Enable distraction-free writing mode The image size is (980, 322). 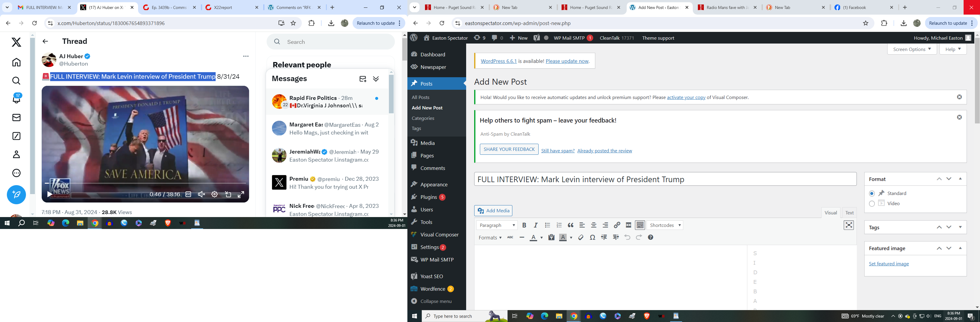point(848,225)
